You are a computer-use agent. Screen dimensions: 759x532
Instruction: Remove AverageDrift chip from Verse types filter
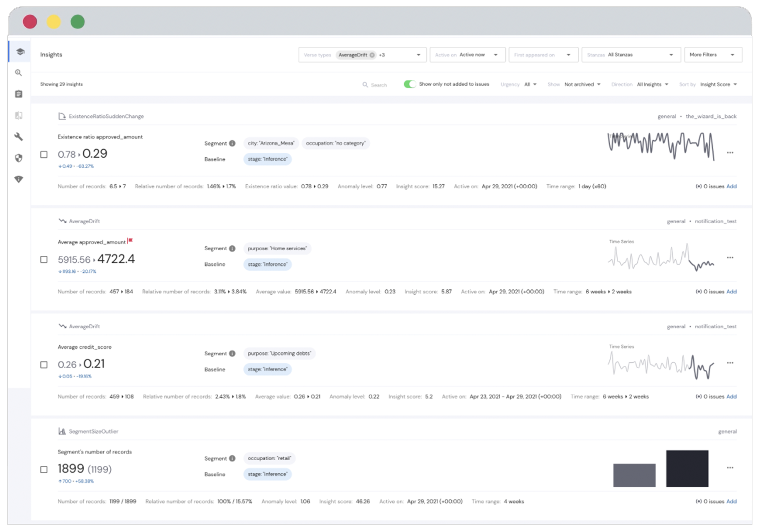tap(372, 55)
